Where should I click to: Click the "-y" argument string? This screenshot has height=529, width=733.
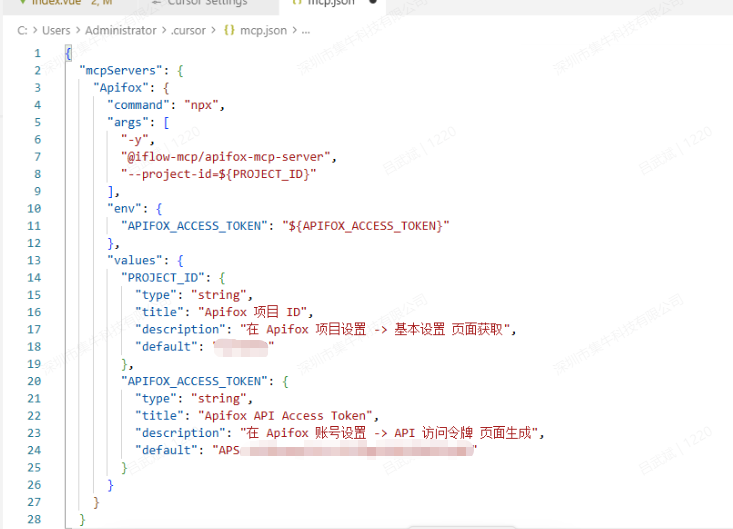[x=135, y=140]
